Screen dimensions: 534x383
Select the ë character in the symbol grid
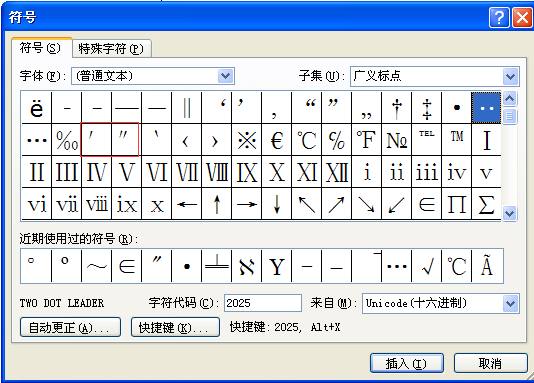pos(36,108)
